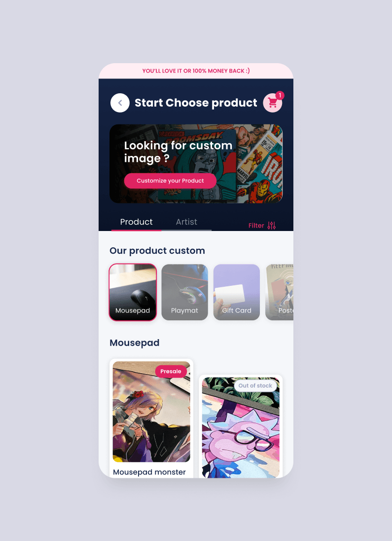Open the shopping cart icon
392x541 pixels.
272,103
